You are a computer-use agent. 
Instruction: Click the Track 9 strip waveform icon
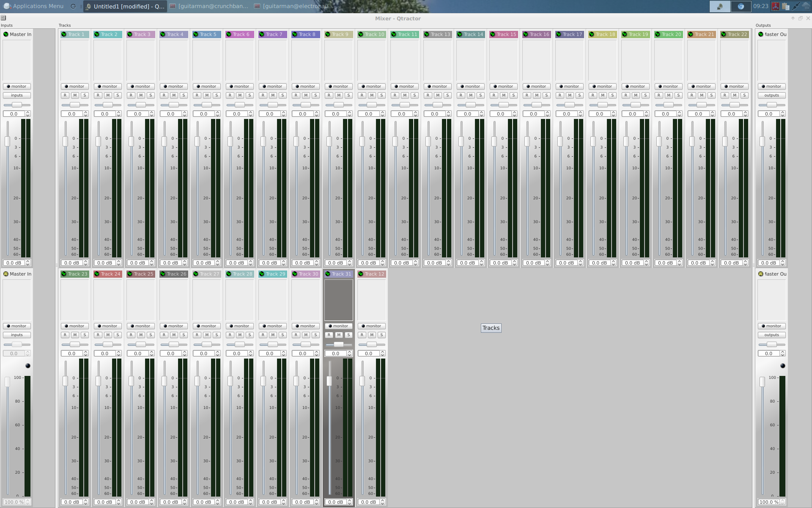[x=328, y=34]
